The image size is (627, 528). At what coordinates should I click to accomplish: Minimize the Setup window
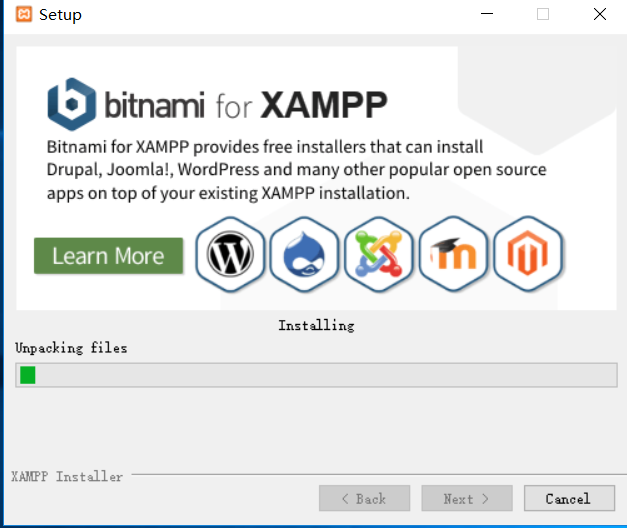point(487,14)
